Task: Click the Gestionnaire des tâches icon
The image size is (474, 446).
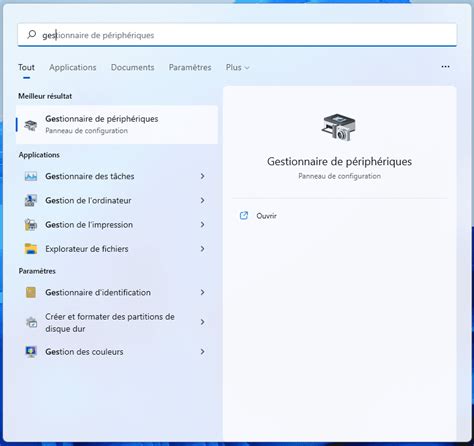Action: tap(31, 176)
